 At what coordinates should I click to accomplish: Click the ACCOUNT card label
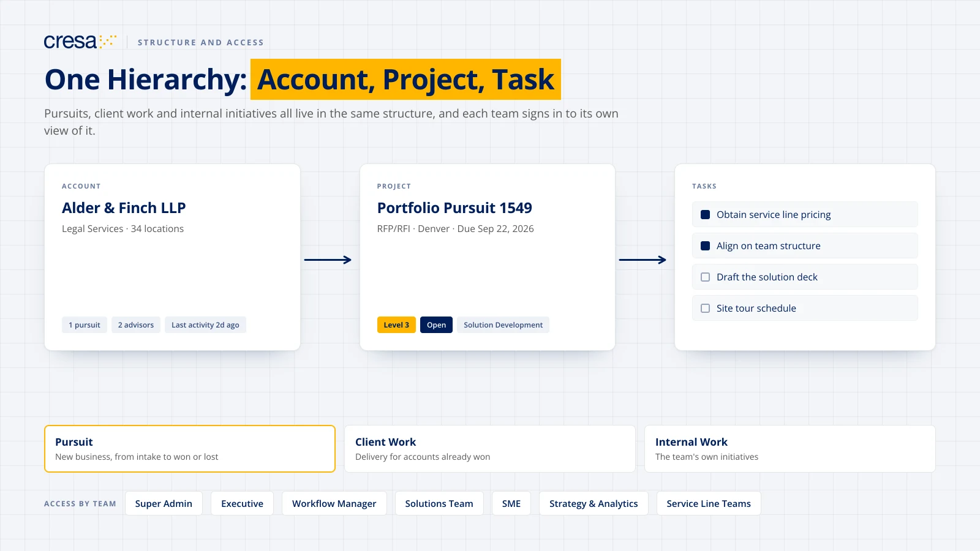81,186
